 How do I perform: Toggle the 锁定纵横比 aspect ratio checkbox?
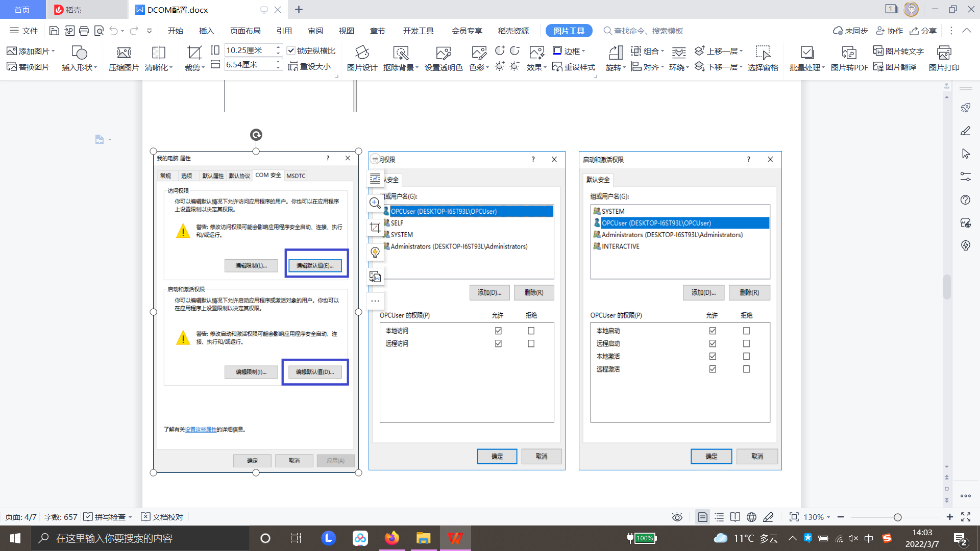click(x=291, y=51)
